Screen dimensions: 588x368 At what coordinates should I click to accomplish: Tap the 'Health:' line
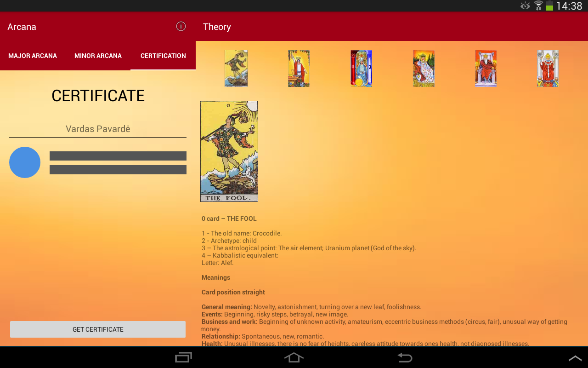tap(365, 343)
